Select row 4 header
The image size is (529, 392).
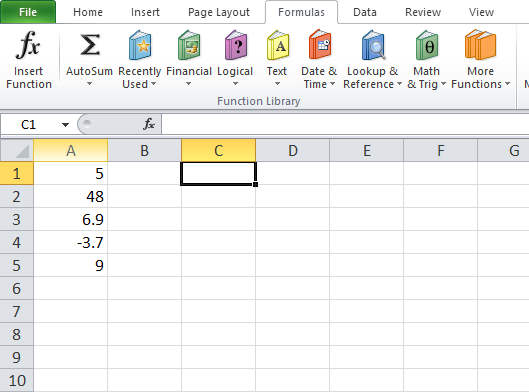coord(17,242)
